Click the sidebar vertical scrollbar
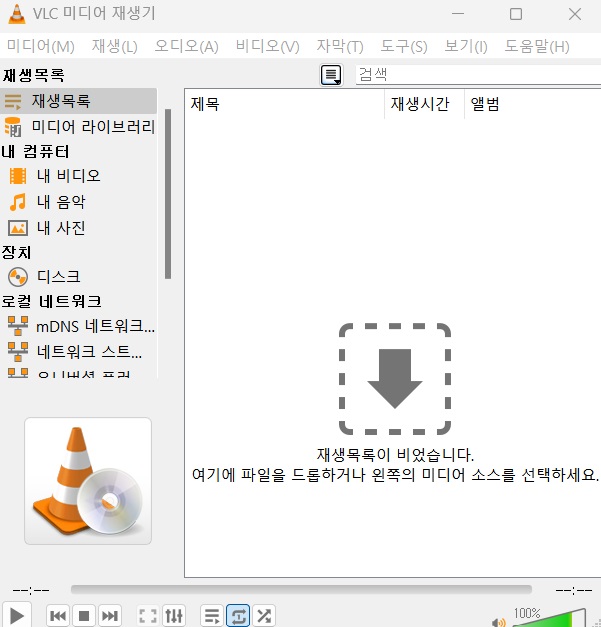Screen dimensions: 601x627 [168, 194]
